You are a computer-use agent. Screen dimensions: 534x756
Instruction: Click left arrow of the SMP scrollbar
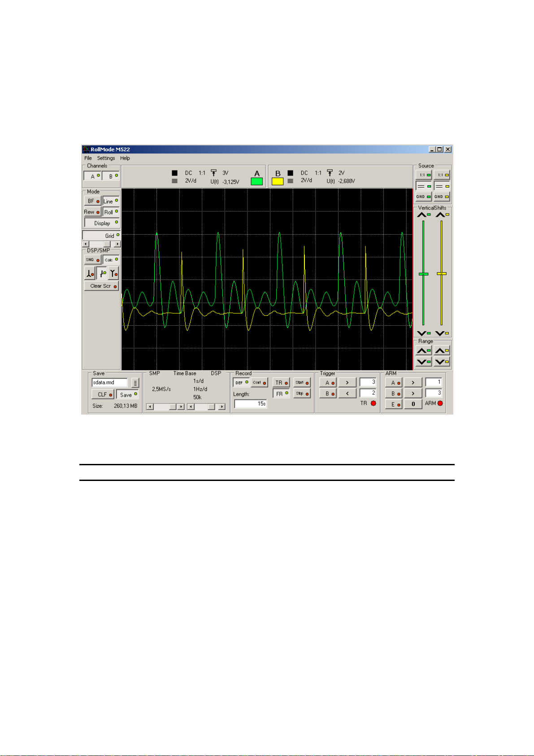click(150, 406)
